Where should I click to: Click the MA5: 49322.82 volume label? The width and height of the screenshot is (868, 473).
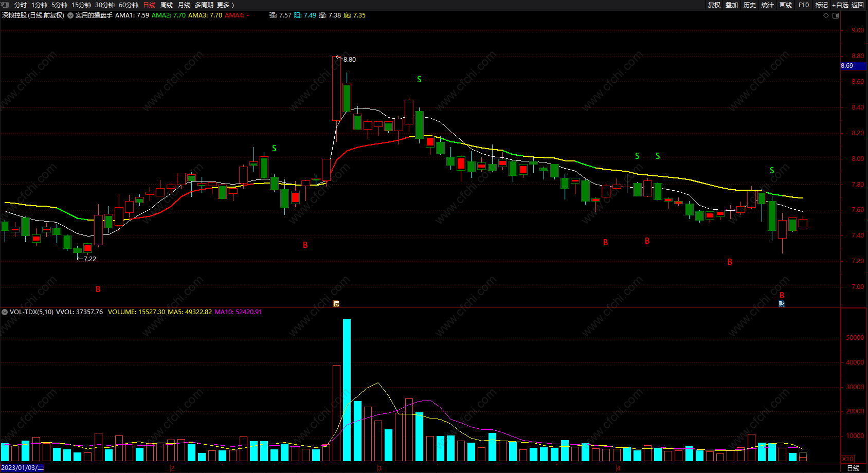click(190, 312)
